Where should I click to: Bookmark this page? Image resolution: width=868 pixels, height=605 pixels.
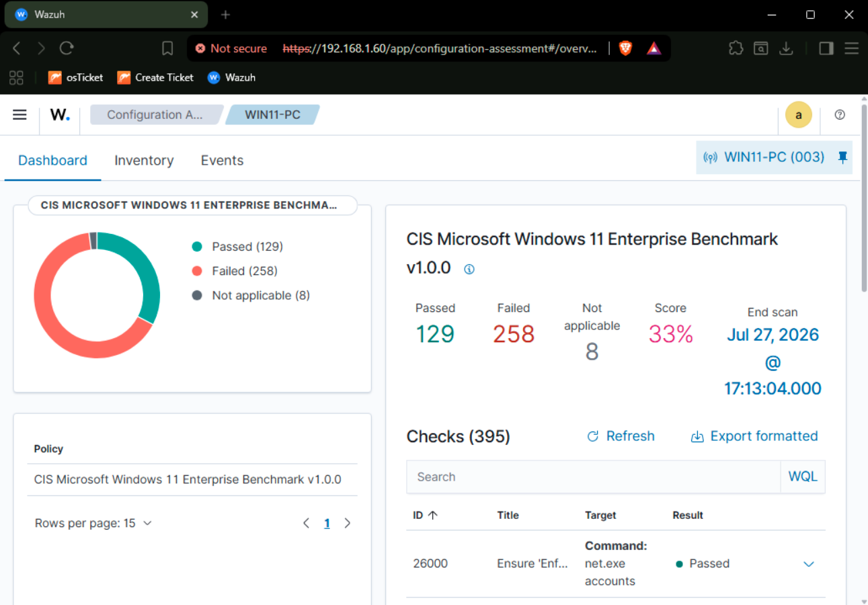tap(167, 48)
